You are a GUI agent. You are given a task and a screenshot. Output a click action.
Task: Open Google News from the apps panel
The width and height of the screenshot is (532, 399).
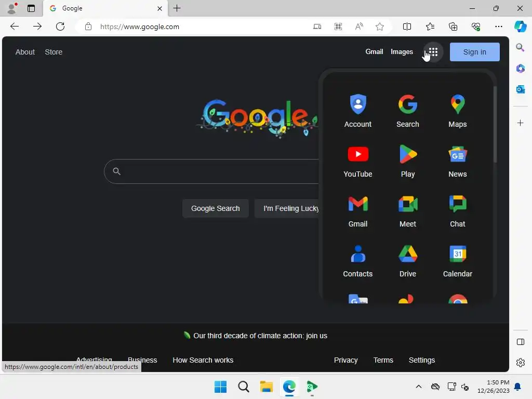point(457,161)
